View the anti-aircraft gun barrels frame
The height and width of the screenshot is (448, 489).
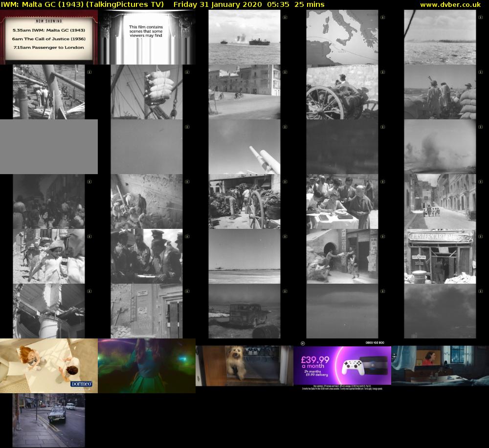pyautogui.click(x=244, y=147)
